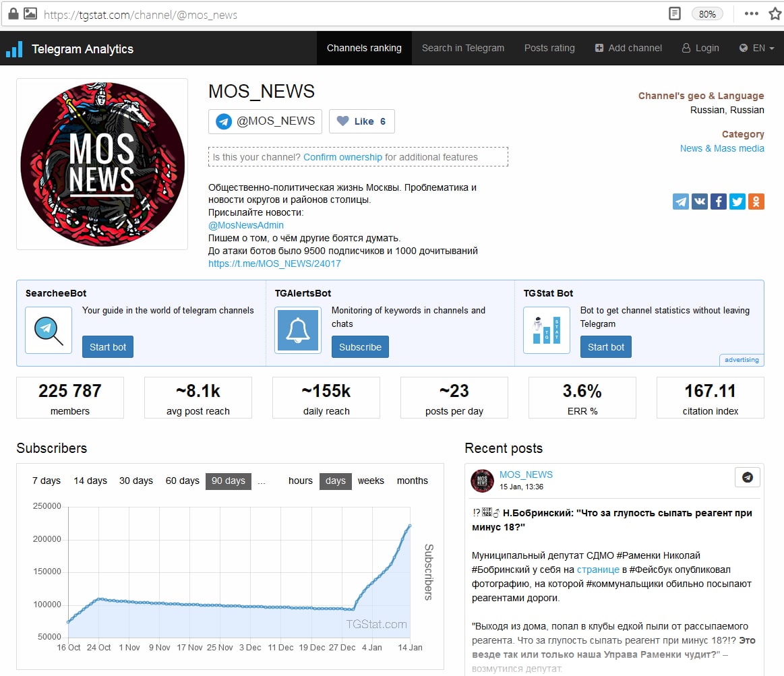
Task: Click the 3.6% ERR stat box
Action: (x=582, y=398)
